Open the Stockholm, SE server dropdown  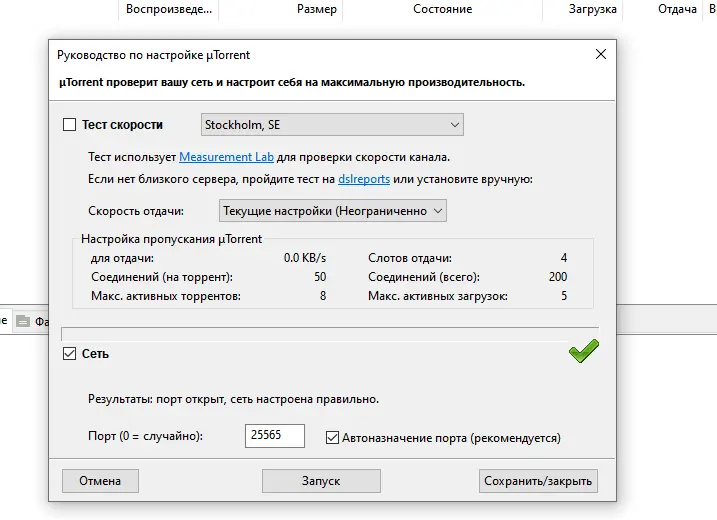coord(332,125)
